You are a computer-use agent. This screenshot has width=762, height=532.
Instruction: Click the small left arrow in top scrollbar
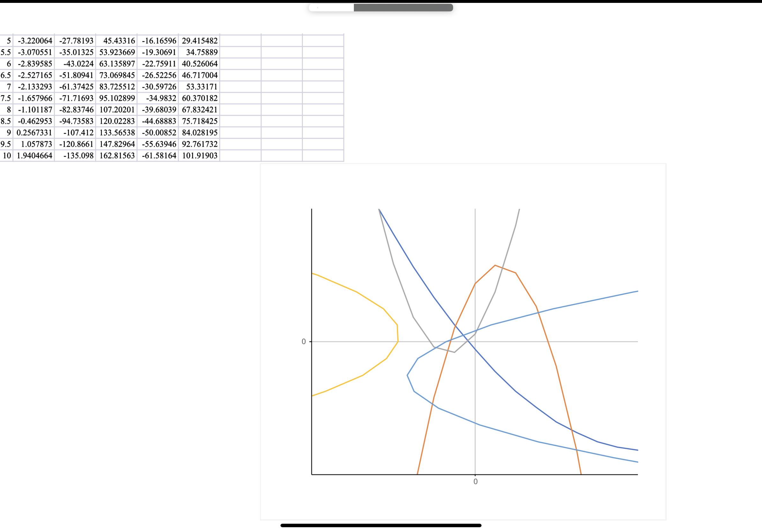tap(317, 8)
